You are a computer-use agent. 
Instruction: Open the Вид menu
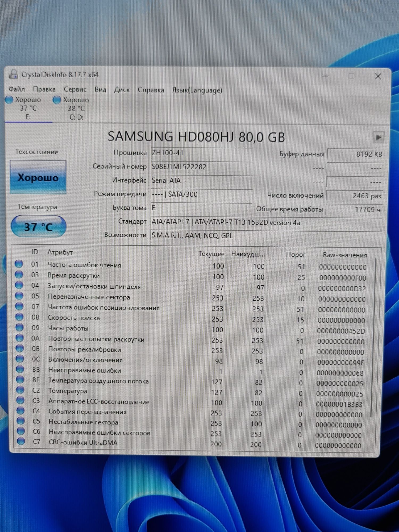pos(100,90)
